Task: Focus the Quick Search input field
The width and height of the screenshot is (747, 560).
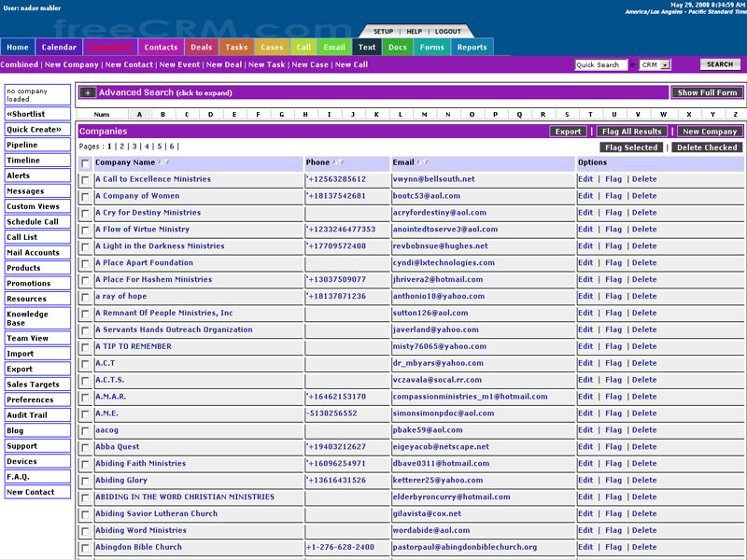Action: coord(600,64)
